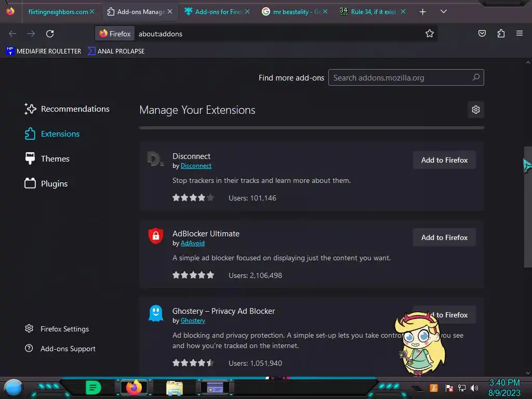Click the Ghostery star rating
The width and height of the screenshot is (532, 399).
pos(193,363)
